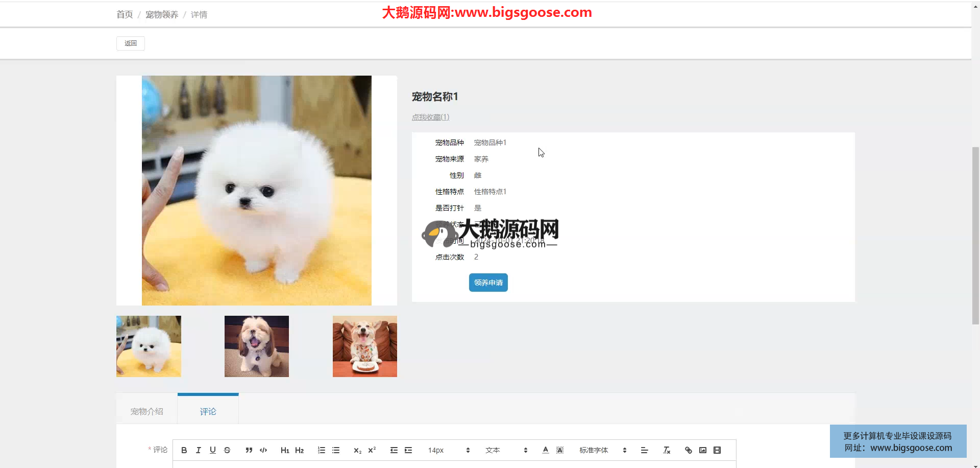Insert an image into the comment
The width and height of the screenshot is (980, 468).
click(x=703, y=450)
